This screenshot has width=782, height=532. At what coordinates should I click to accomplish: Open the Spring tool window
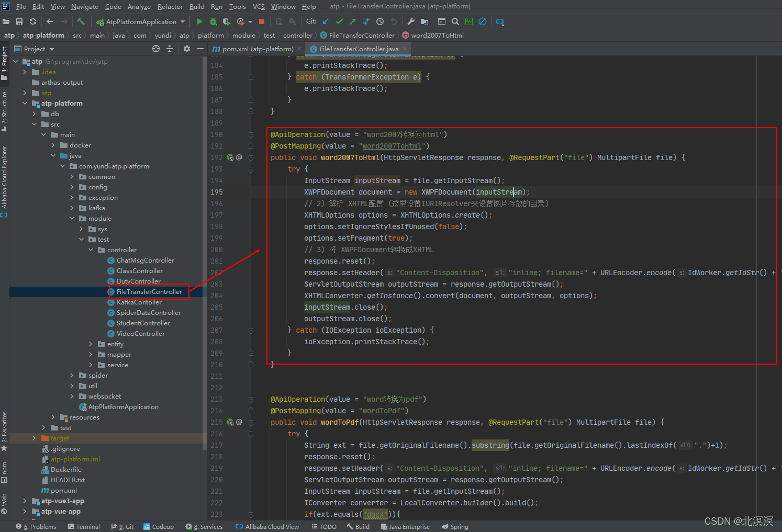[x=455, y=526]
